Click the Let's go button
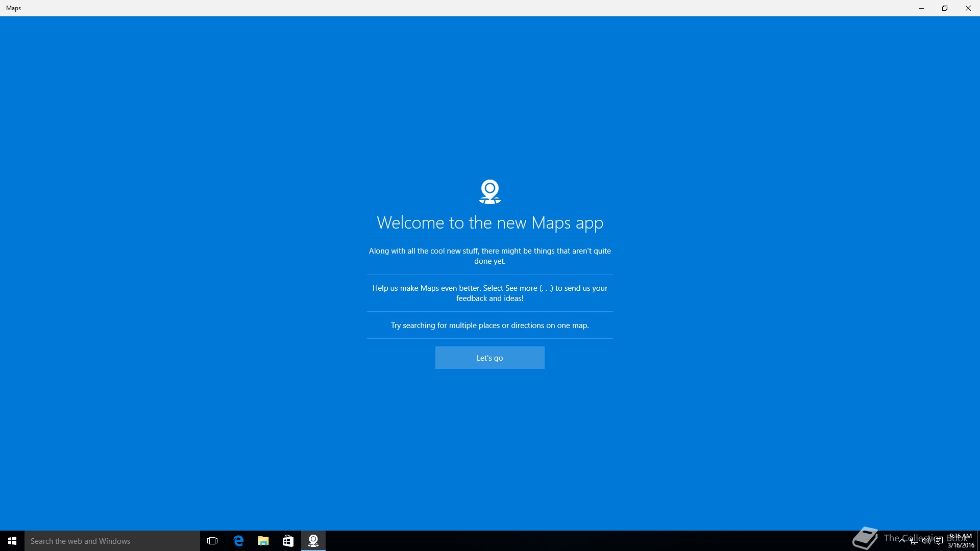980x551 pixels. 489,358
